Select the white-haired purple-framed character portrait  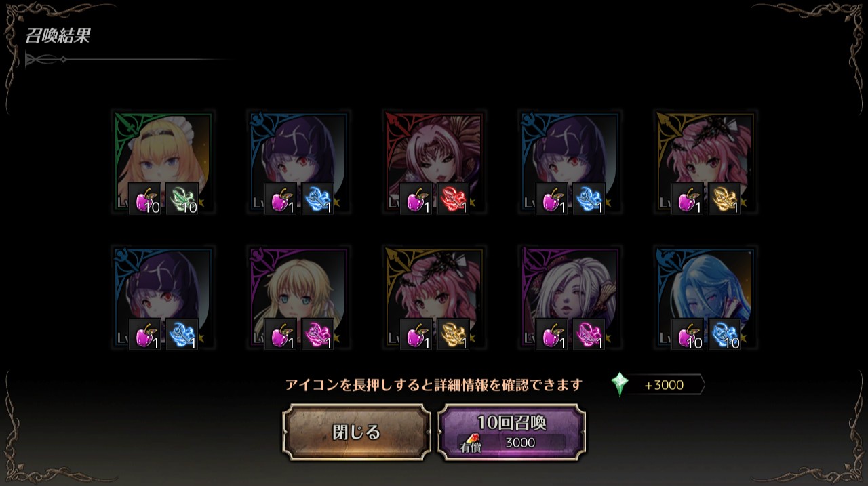[570, 297]
